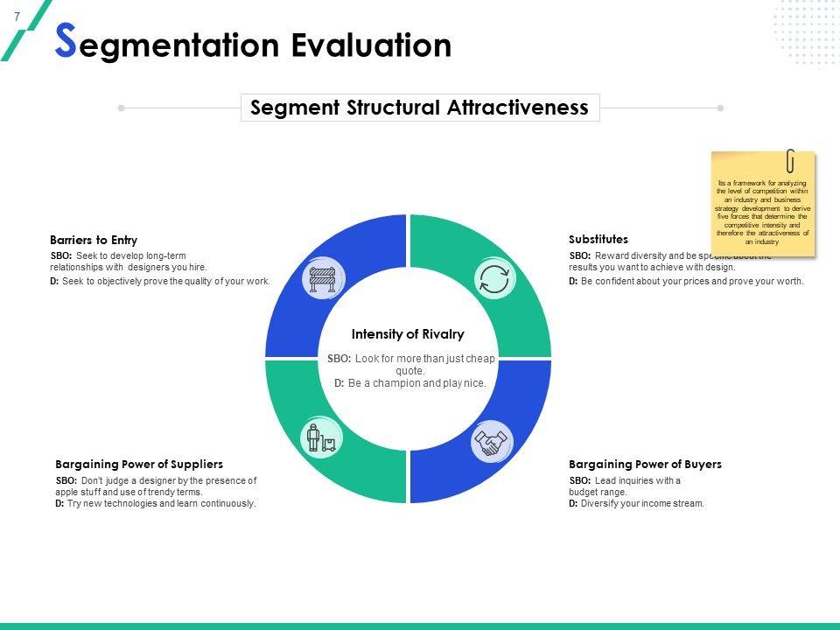This screenshot has width=840, height=630.
Task: Click the handshake icon
Action: click(x=491, y=443)
